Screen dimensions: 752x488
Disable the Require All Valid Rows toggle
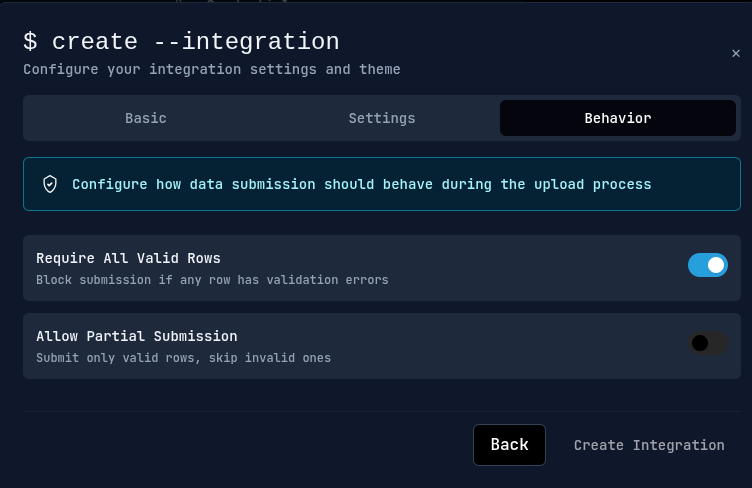tap(707, 265)
